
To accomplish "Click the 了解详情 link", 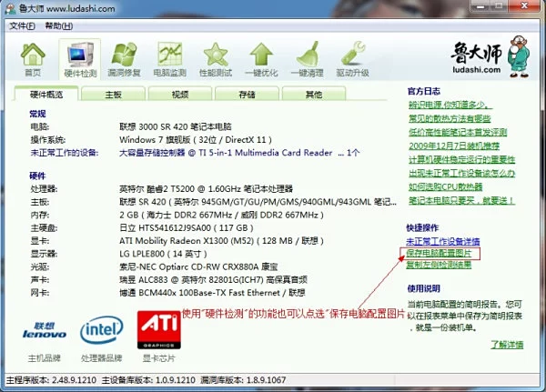I will click(x=507, y=344).
